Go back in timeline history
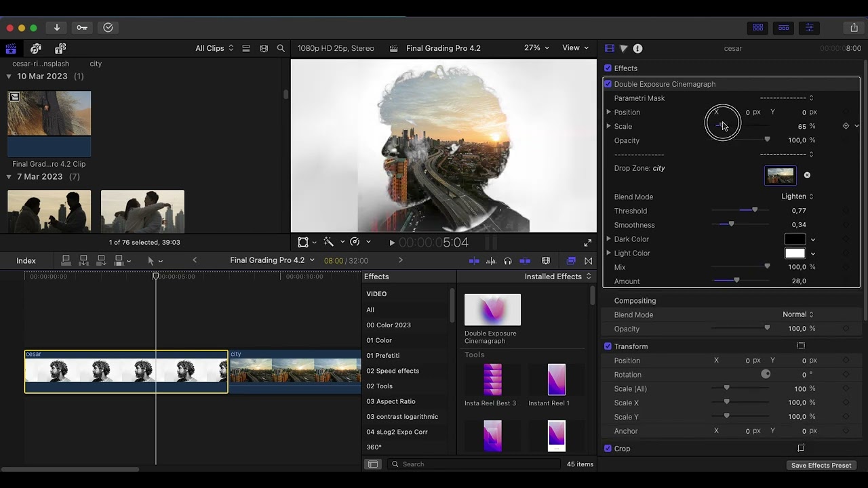868x488 pixels. click(195, 260)
